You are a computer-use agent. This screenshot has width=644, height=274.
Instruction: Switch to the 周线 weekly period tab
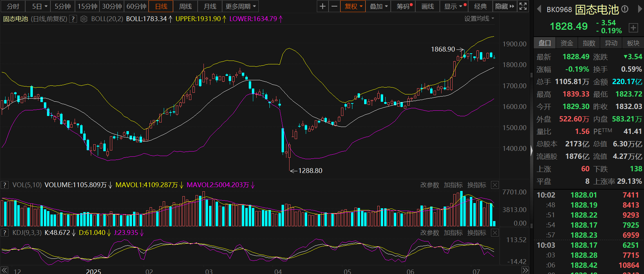(186, 6)
